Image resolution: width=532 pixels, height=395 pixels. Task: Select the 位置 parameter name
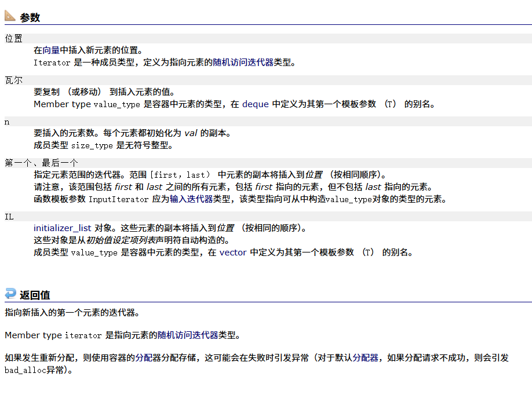click(x=13, y=38)
